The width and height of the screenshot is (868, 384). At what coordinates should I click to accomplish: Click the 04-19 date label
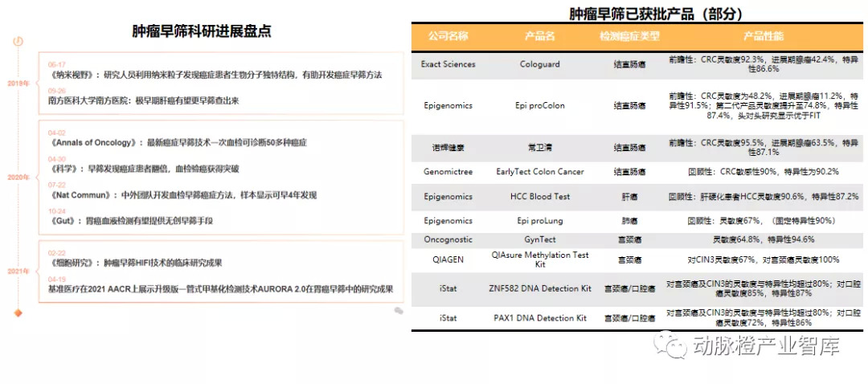pos(56,280)
